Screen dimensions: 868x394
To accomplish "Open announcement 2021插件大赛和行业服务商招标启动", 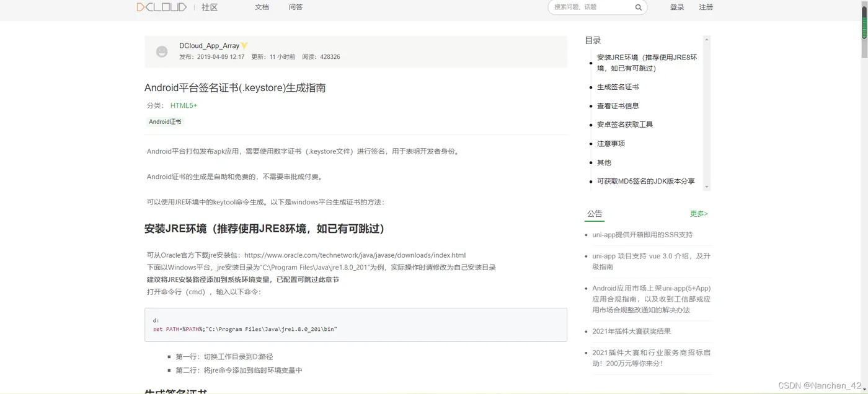I will 651,358.
